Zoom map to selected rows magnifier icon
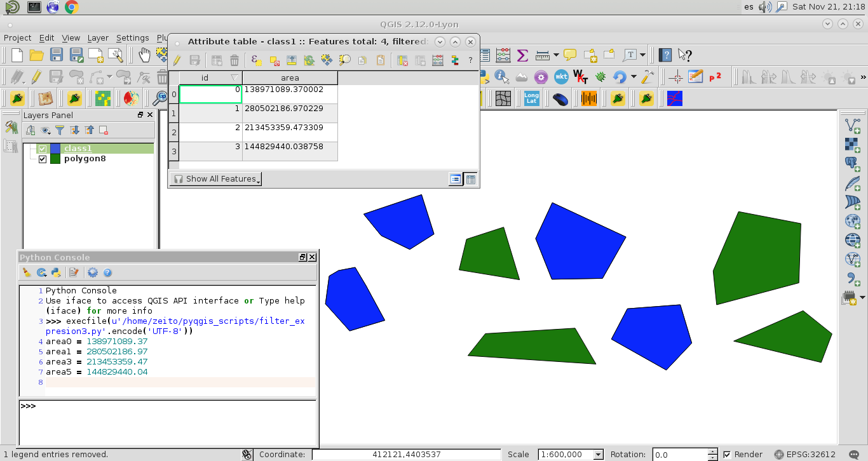 point(344,60)
